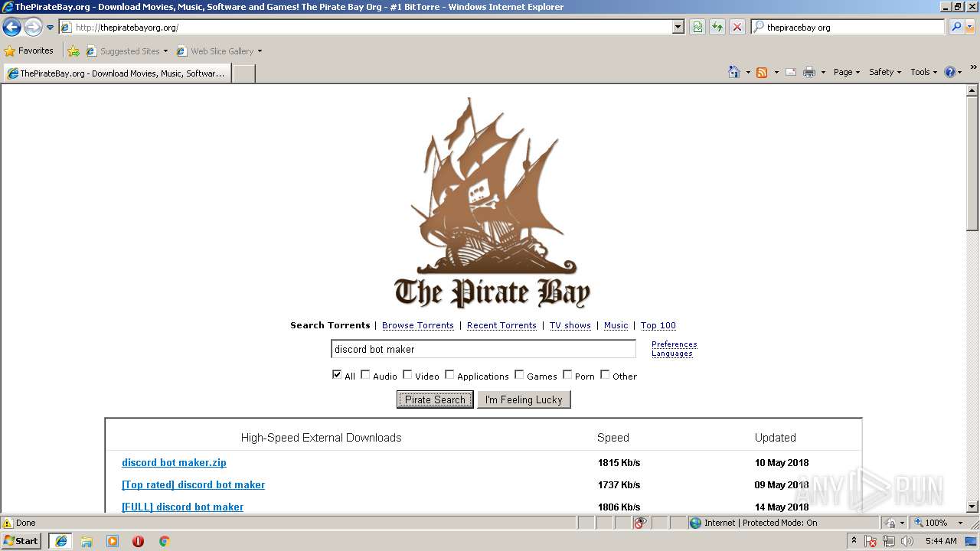
Task: Check the Audio category checkbox
Action: [x=365, y=375]
